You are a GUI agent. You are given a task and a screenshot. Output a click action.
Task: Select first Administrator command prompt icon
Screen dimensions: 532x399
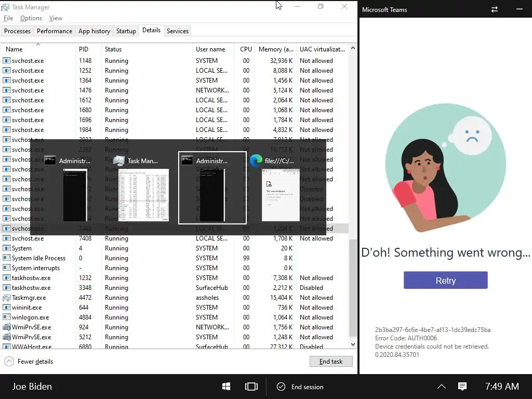pyautogui.click(x=50, y=161)
